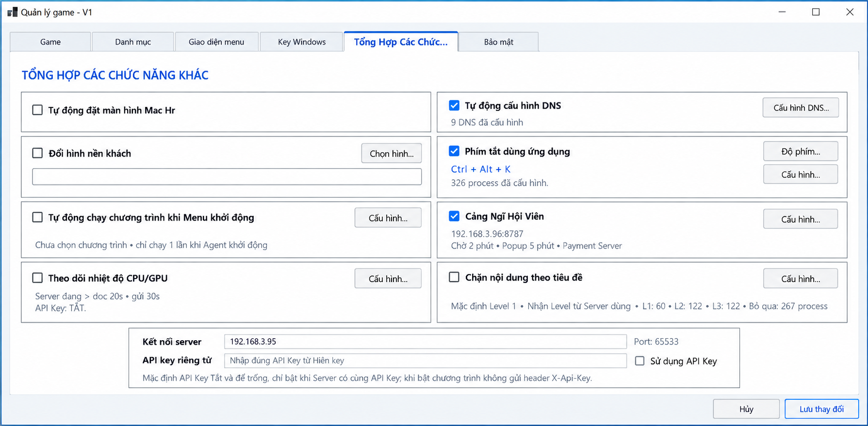
Task: Enable Tự động chạy chương trình khi Menu khởi động
Action: coord(37,217)
